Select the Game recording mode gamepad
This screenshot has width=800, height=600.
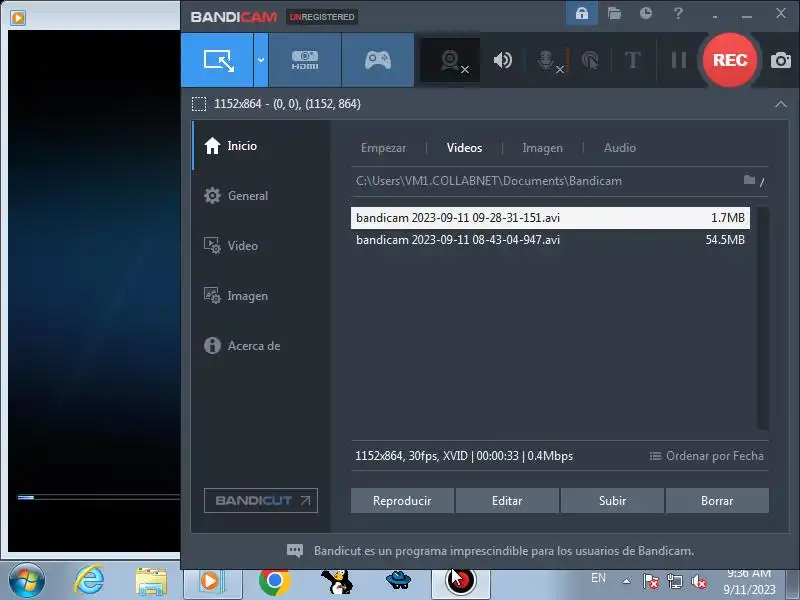pyautogui.click(x=378, y=60)
